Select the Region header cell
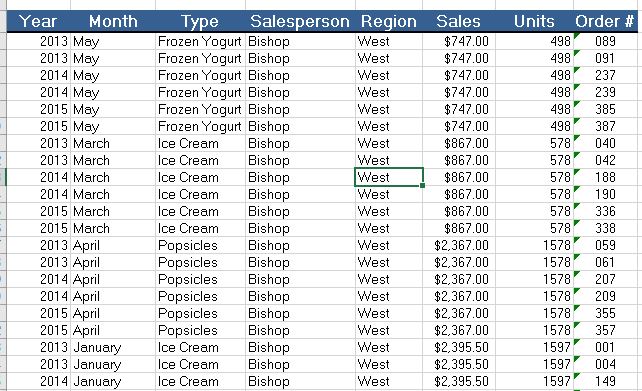This screenshot has height=391, width=642. tap(389, 21)
